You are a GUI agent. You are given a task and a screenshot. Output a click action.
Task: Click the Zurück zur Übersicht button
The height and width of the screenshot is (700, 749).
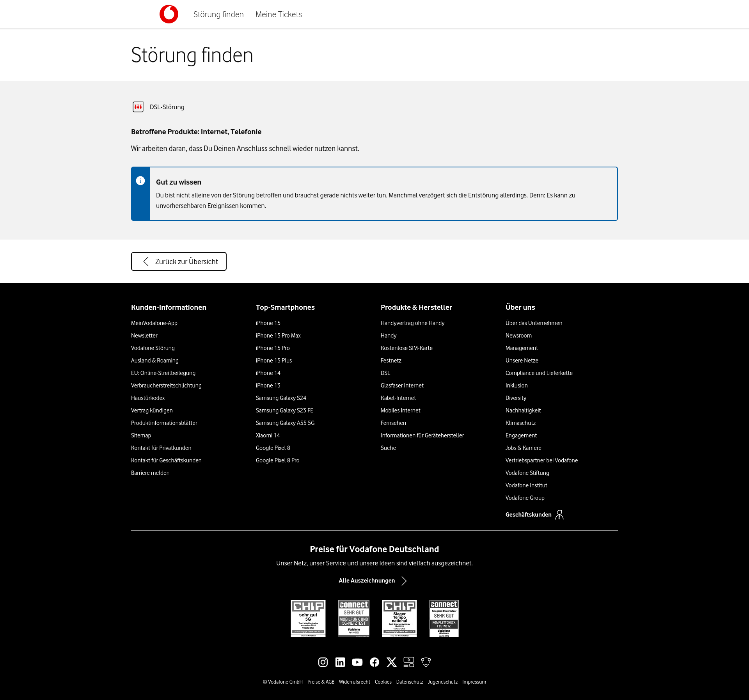(x=179, y=261)
